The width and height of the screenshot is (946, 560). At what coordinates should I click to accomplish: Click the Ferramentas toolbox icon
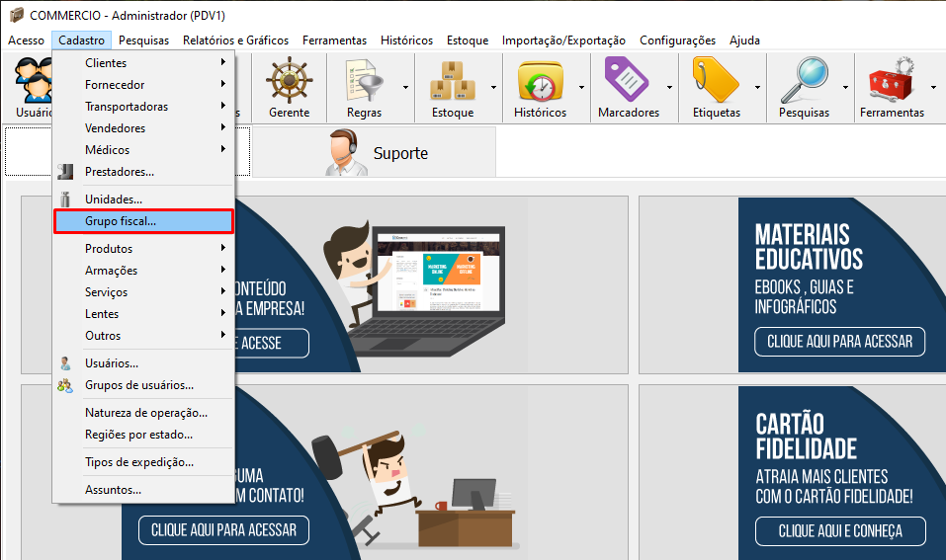891,80
